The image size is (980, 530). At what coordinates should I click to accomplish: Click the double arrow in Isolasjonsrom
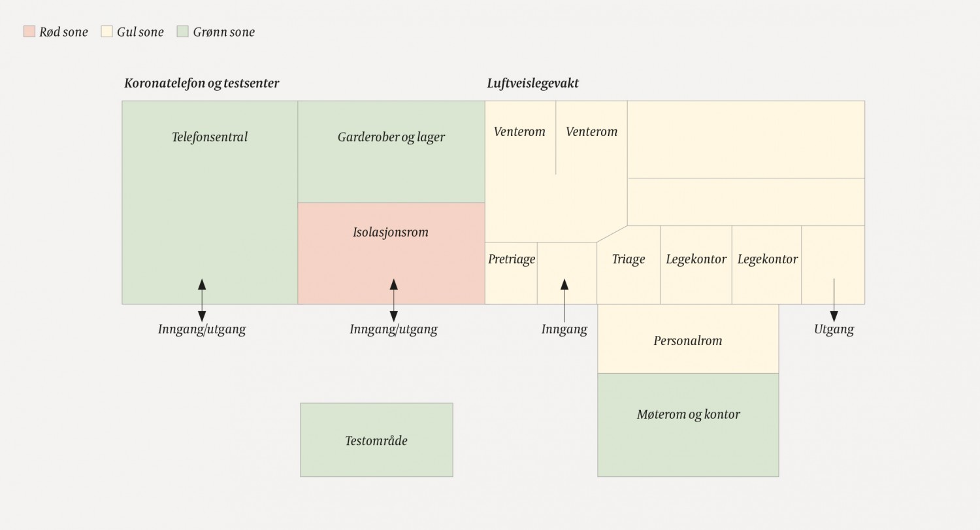click(393, 300)
